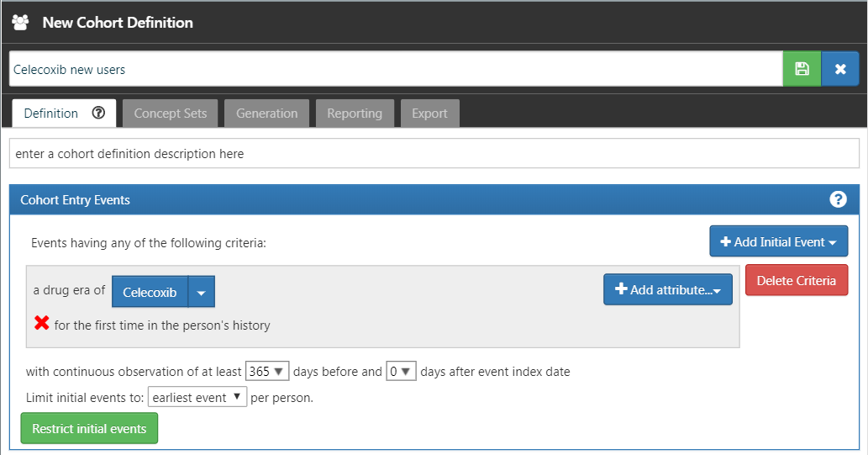Image resolution: width=868 pixels, height=455 pixels.
Task: Click the 'New Cohort Definition' title text
Action: pyautogui.click(x=118, y=23)
